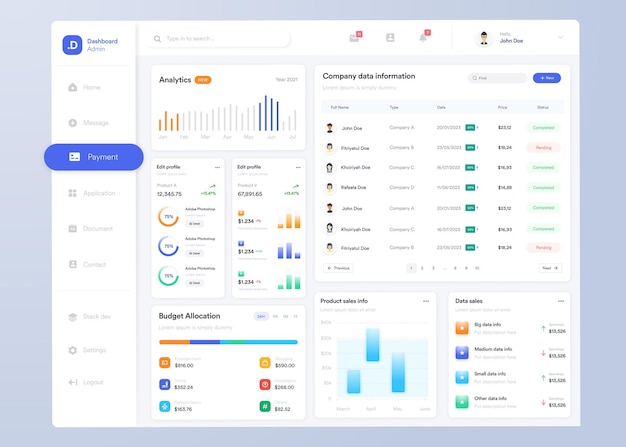
Task: Open the three-dot menu on Product A card
Action: [x=217, y=167]
